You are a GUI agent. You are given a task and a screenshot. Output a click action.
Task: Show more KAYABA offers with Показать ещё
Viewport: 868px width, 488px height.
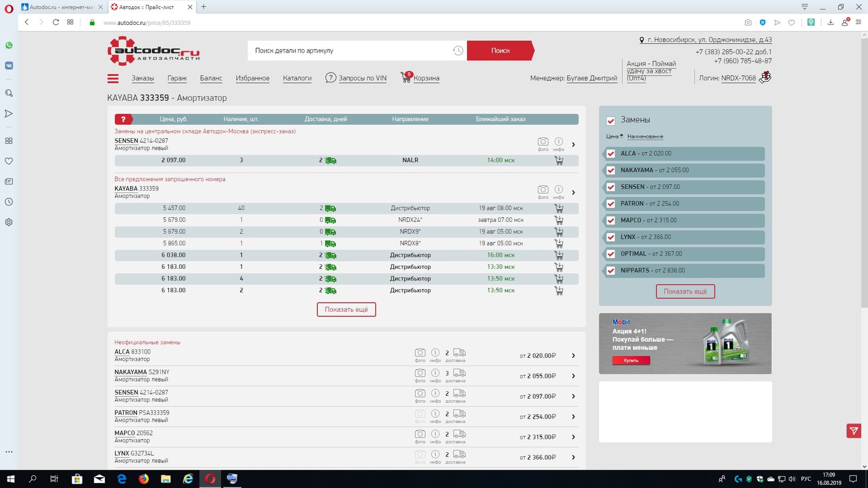click(346, 310)
